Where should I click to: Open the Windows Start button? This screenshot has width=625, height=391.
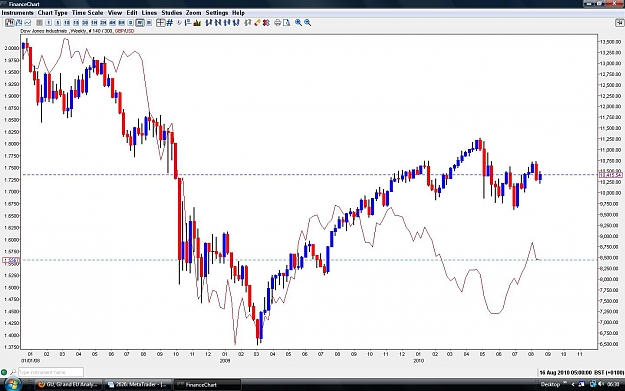click(12, 385)
